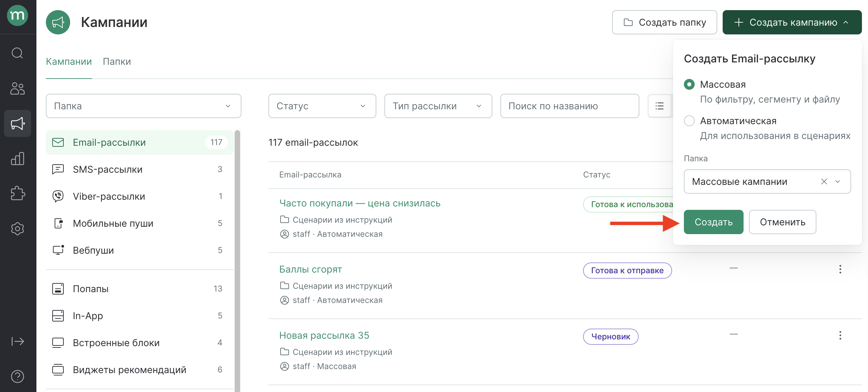Image resolution: width=868 pixels, height=392 pixels.
Task: Select Вебпуши in the channel list
Action: (x=140, y=250)
